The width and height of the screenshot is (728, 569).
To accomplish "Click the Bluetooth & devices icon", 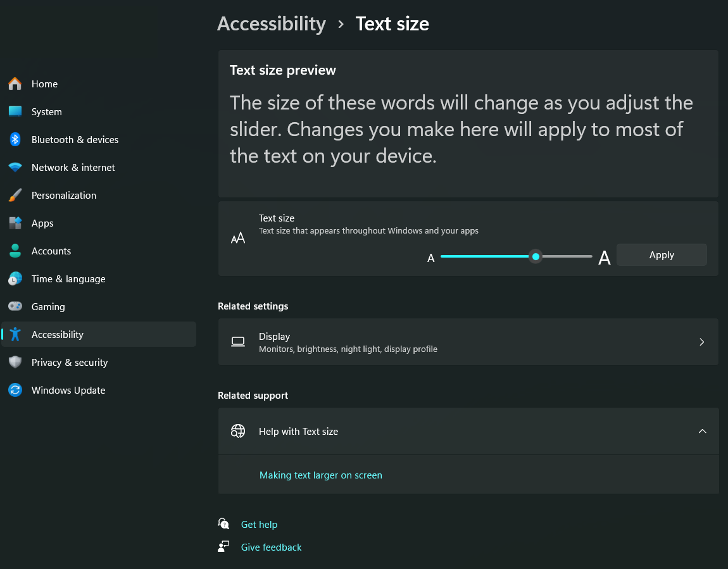I will (15, 139).
